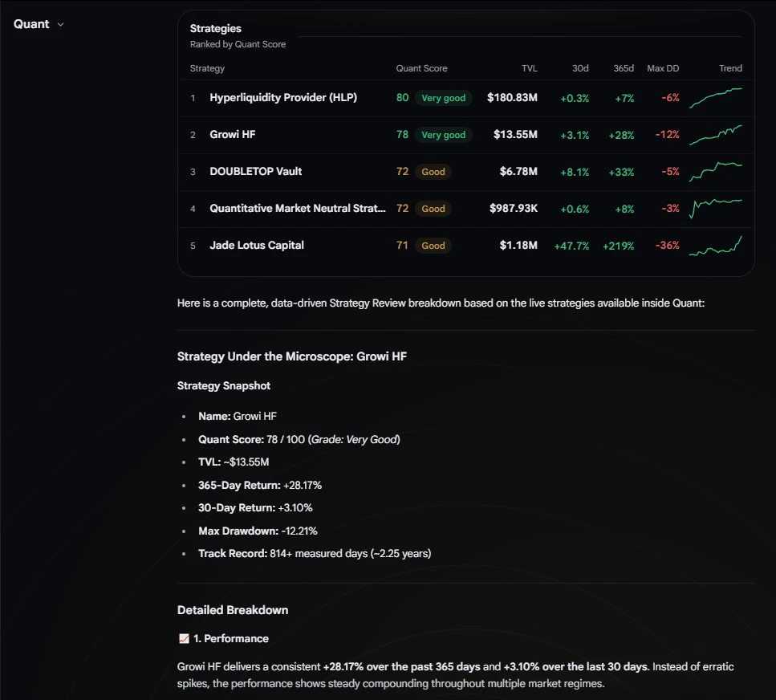This screenshot has height=700, width=776.
Task: Click the -36% max drawdown value
Action: (667, 246)
